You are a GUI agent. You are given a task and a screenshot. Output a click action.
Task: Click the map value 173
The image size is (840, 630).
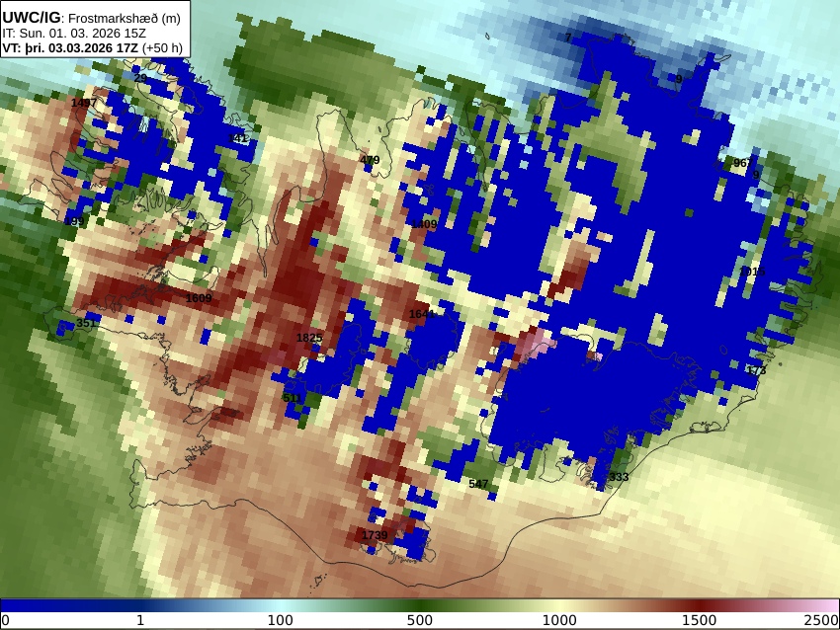[x=756, y=370]
